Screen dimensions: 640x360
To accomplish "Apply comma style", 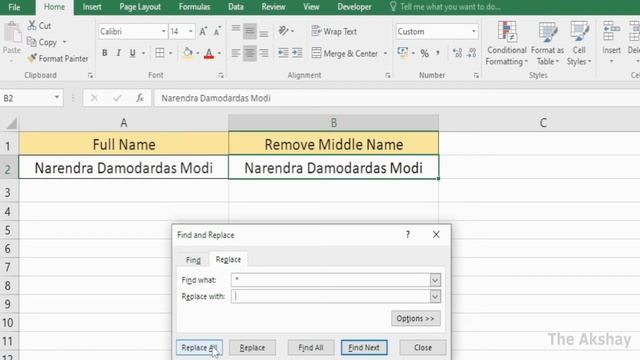I will point(438,53).
